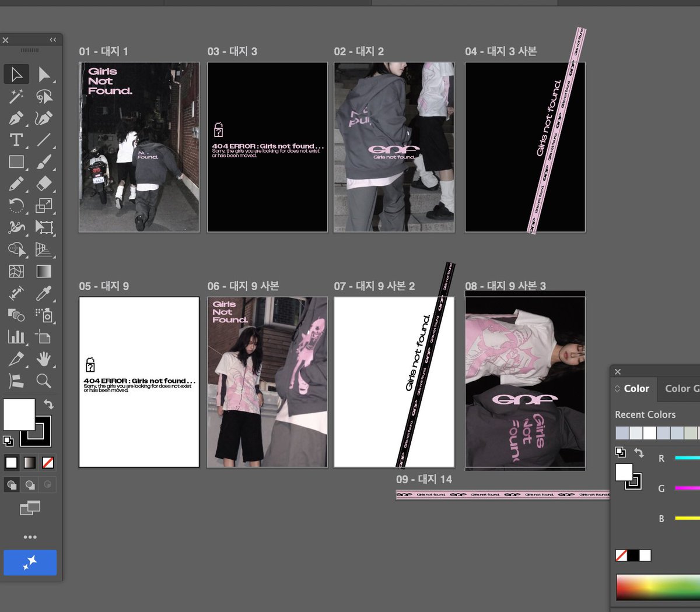Select the Scale tool
The height and width of the screenshot is (612, 700).
click(x=44, y=205)
